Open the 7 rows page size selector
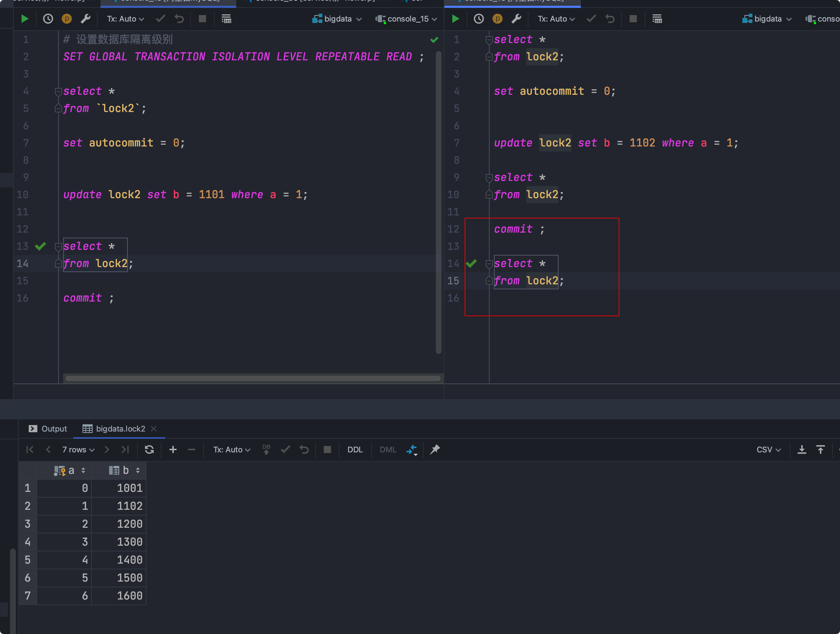The height and width of the screenshot is (634, 840). click(x=78, y=449)
